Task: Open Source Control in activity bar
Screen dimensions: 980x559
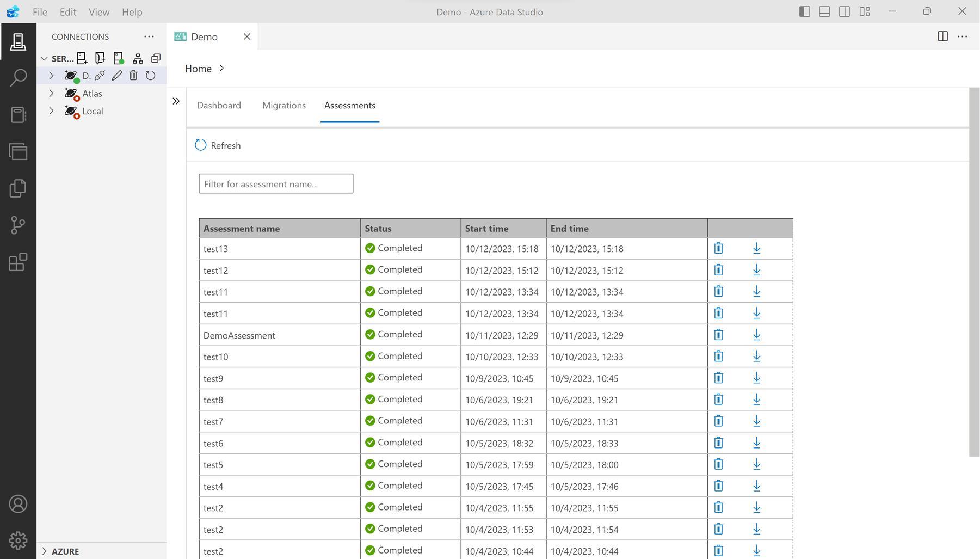Action: [x=18, y=225]
